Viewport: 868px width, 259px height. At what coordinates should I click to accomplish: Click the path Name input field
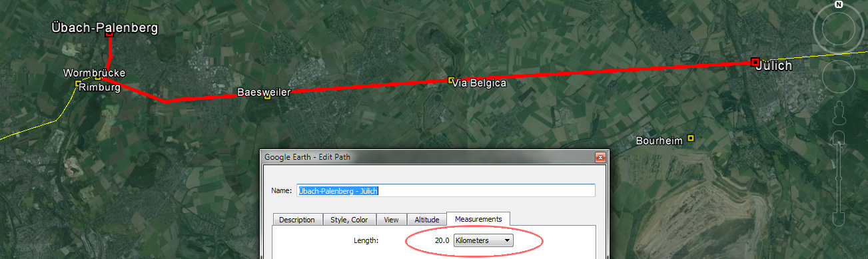coord(445,190)
